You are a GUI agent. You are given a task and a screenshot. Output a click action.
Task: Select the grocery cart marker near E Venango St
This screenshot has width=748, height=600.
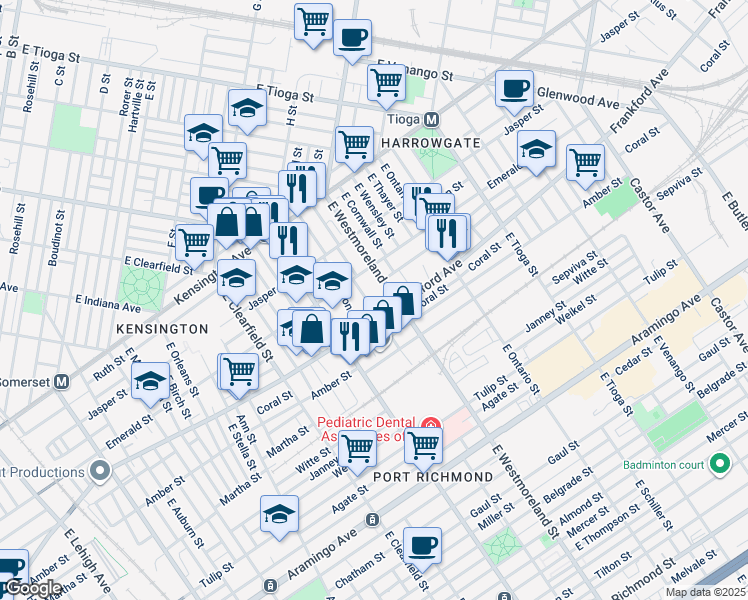coord(386,83)
